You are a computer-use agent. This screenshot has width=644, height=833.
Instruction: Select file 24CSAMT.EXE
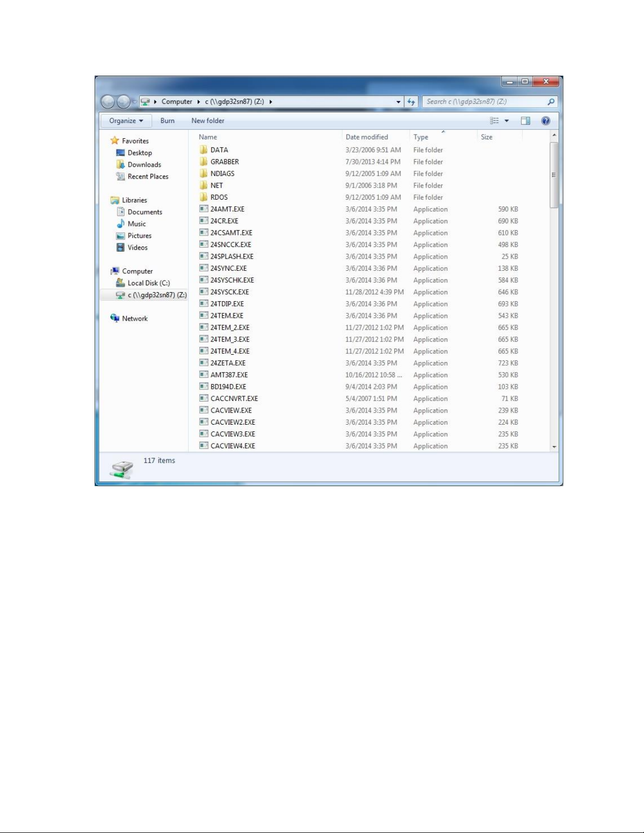click(231, 233)
